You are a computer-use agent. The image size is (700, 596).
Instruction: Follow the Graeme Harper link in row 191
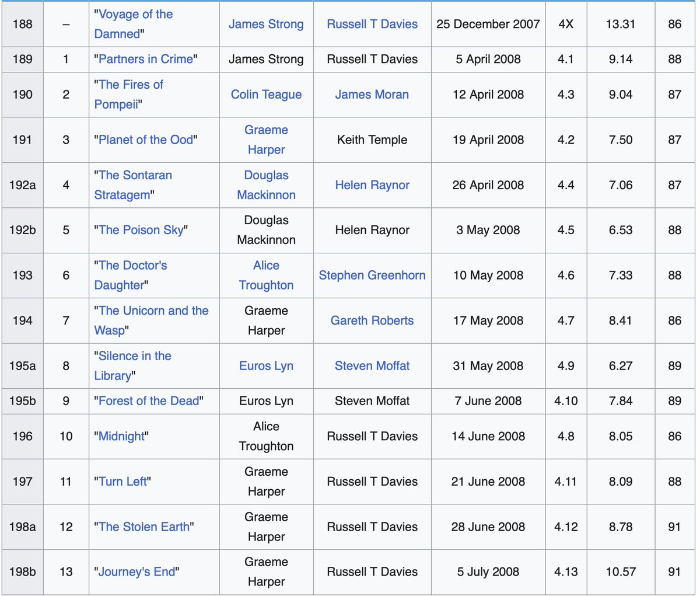(266, 140)
